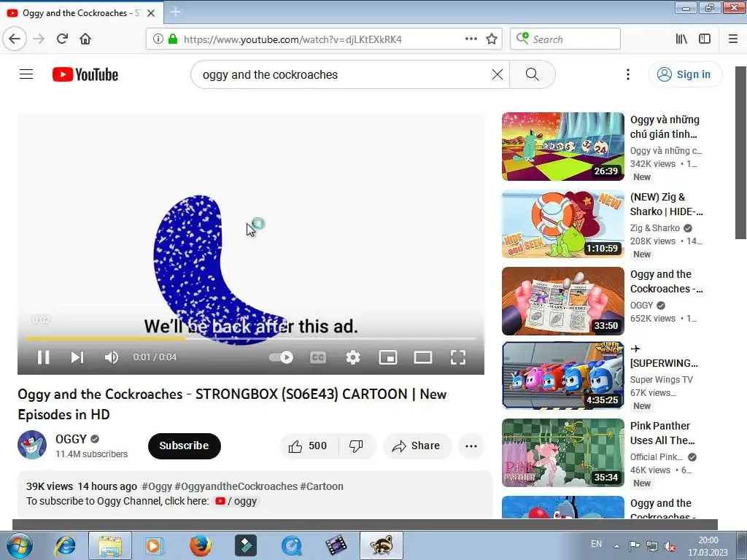This screenshot has width=747, height=560.
Task: Open Super Wings 4:35:25 thumbnail
Action: [562, 376]
